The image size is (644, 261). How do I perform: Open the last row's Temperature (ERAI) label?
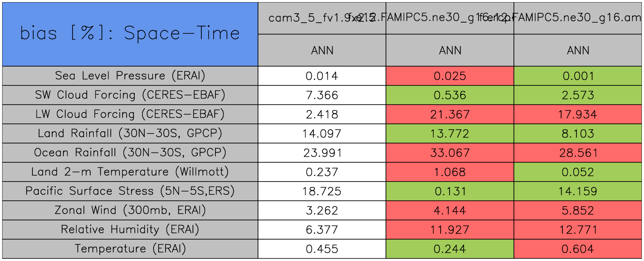coord(130,249)
